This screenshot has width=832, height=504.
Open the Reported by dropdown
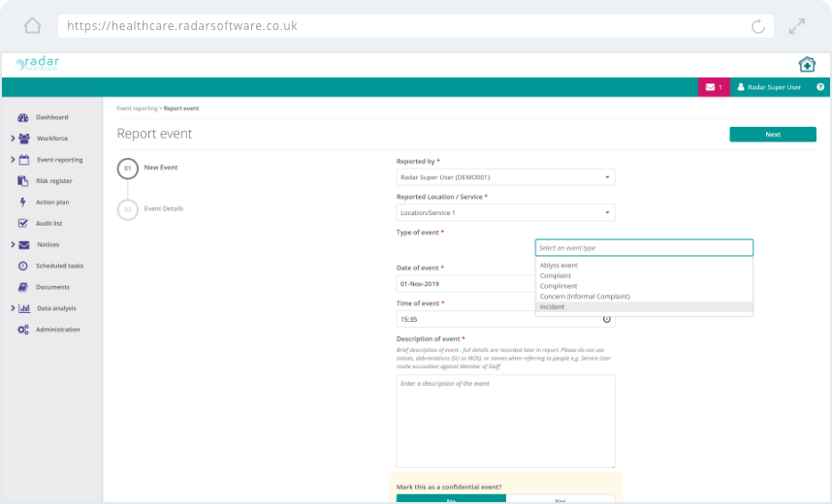[505, 177]
